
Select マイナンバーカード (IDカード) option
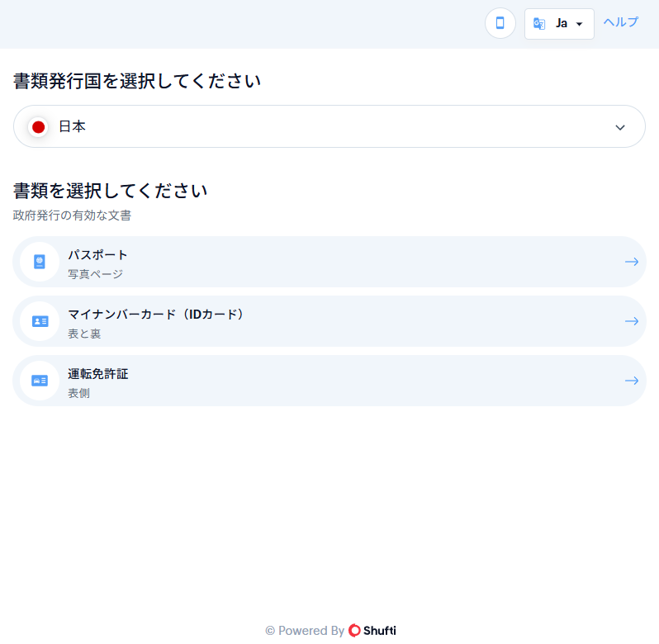pos(329,321)
